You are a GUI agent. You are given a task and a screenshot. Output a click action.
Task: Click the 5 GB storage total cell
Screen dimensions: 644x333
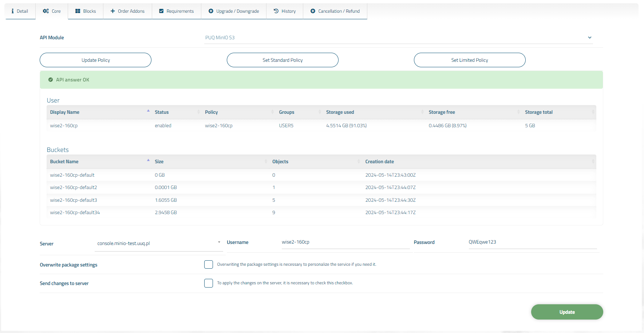point(530,125)
